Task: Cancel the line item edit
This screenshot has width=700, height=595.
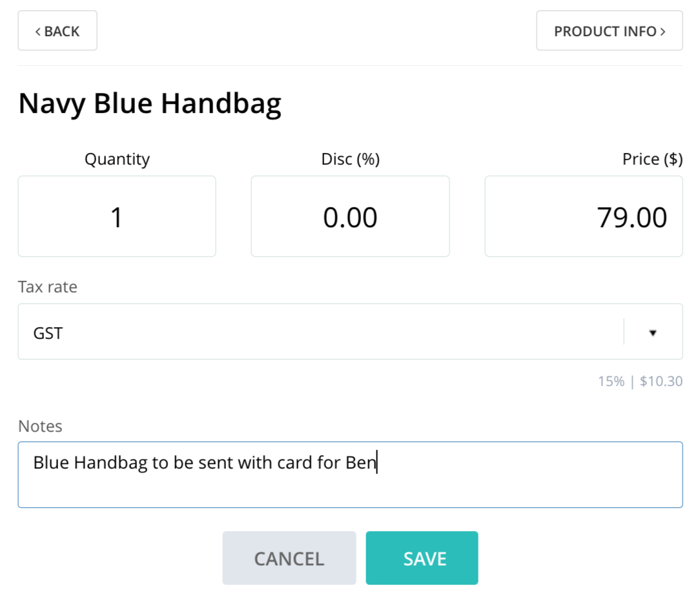Action: (x=289, y=558)
